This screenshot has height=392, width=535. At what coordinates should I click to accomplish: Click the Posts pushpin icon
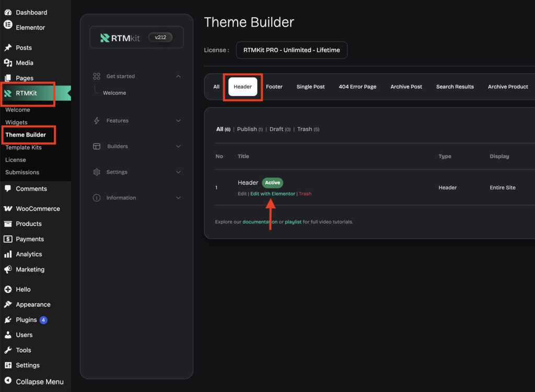pyautogui.click(x=8, y=47)
